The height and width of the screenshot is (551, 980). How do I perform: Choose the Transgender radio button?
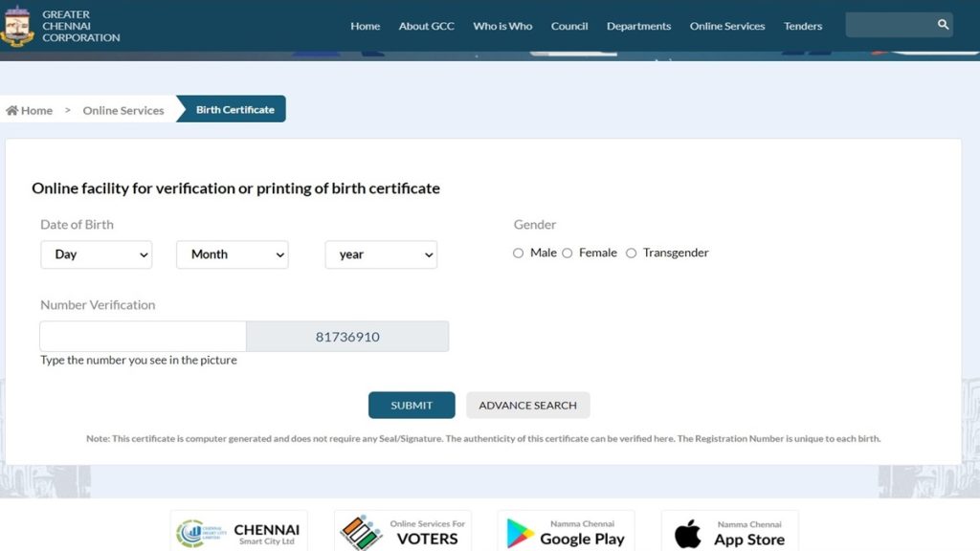(632, 253)
